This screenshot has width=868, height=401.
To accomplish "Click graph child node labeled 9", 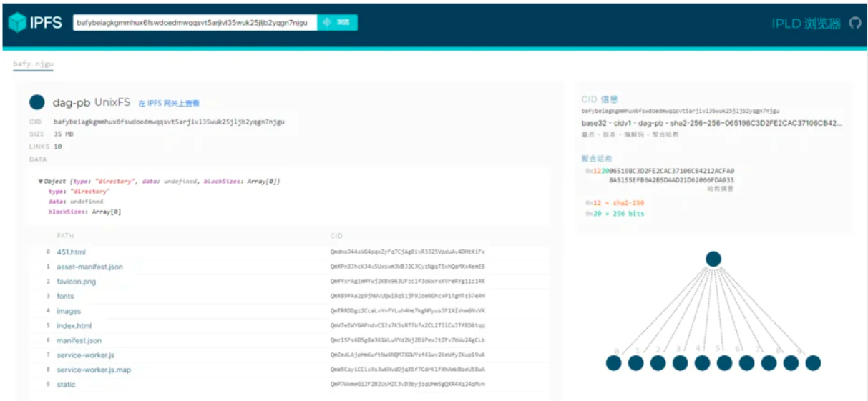I will pyautogui.click(x=813, y=363).
